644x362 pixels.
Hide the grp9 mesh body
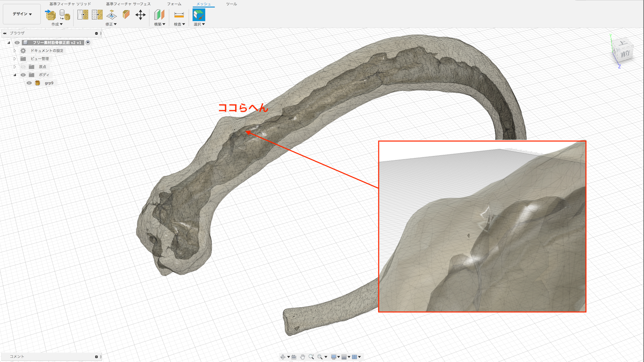pos(30,83)
